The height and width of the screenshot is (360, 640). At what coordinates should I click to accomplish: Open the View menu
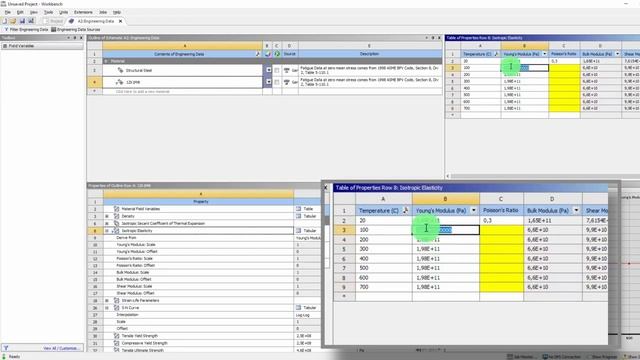click(x=33, y=12)
